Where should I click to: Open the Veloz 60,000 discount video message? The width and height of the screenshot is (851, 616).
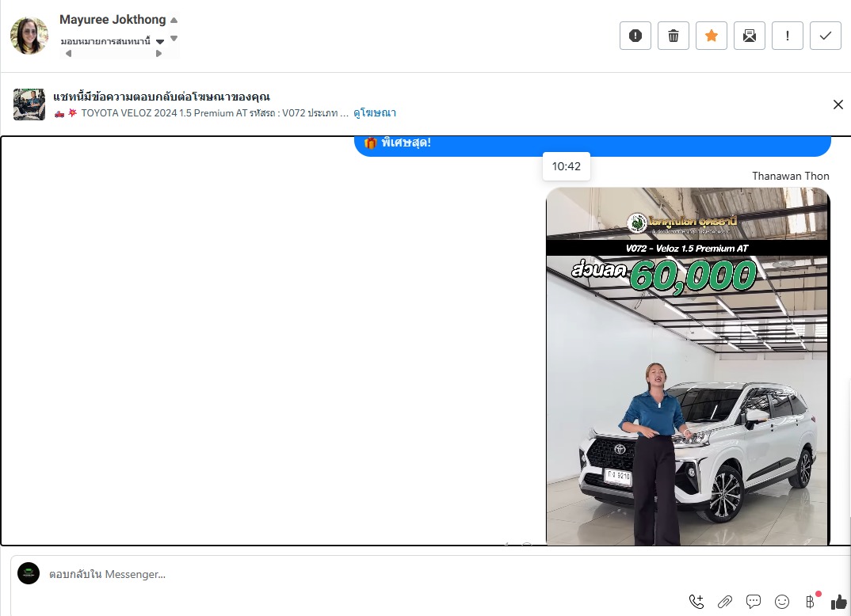coord(688,366)
